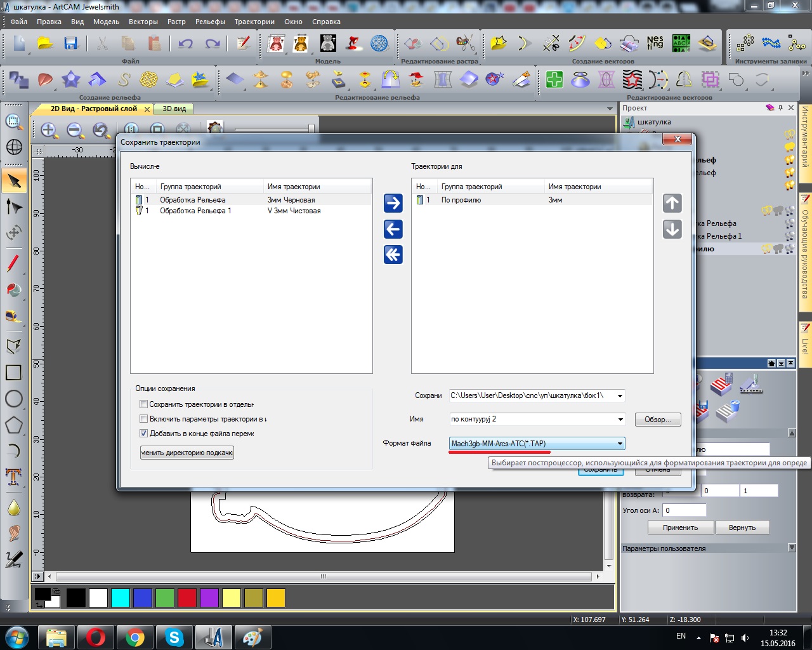Viewport: 812px width, 650px height.
Task: Zoom out on the 2D view
Action: click(75, 130)
